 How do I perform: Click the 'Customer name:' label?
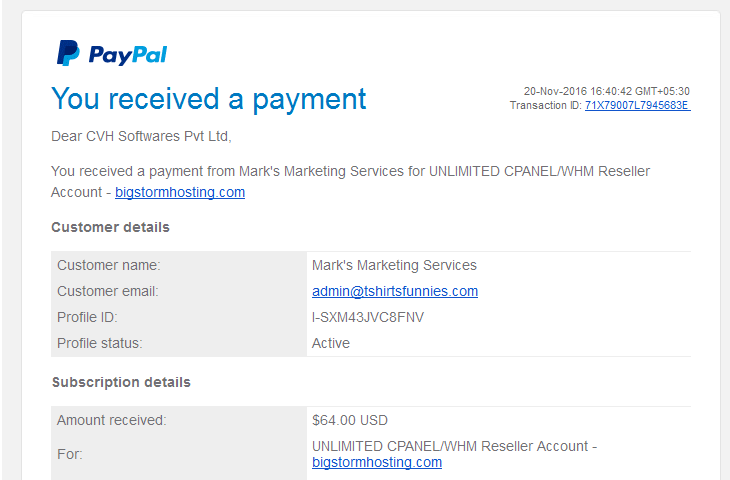tap(108, 265)
